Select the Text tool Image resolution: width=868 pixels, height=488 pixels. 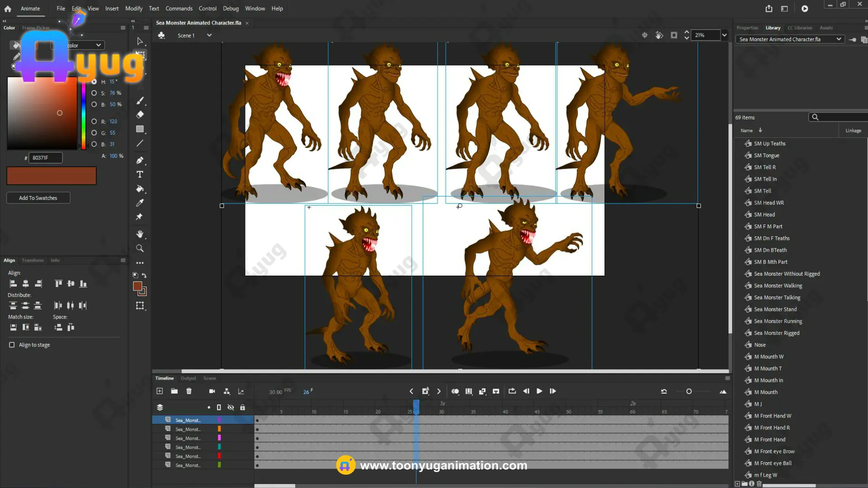140,174
